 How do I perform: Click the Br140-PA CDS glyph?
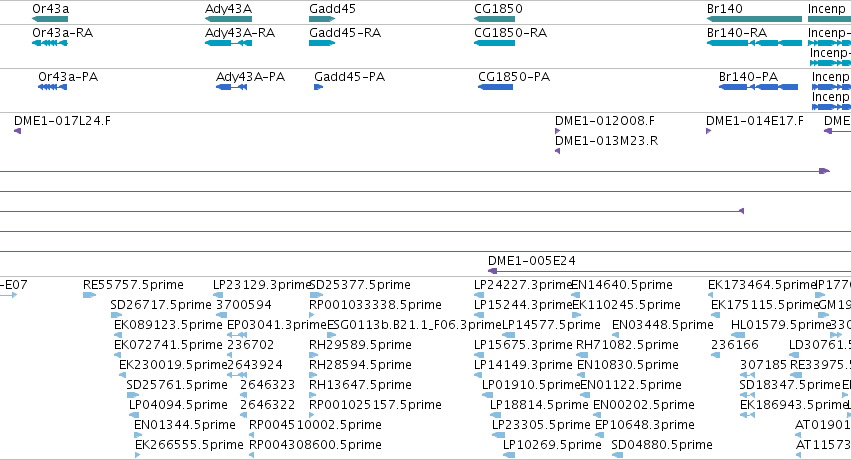point(758,87)
